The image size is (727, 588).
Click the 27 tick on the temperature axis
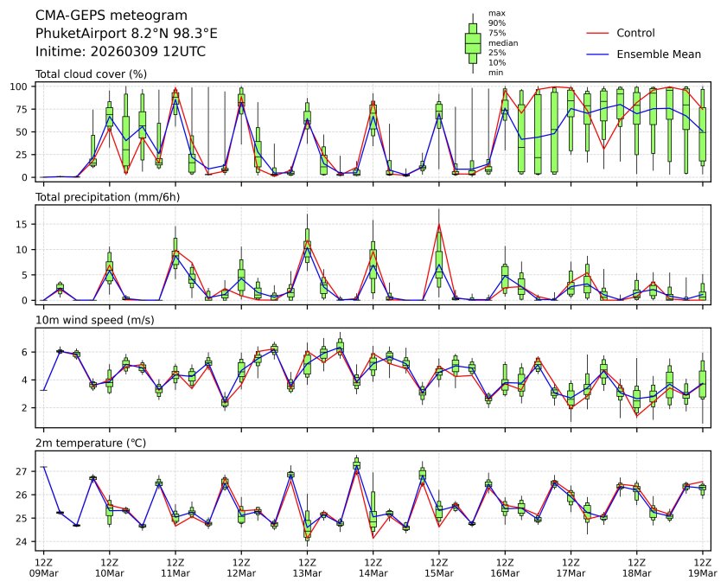click(x=24, y=471)
